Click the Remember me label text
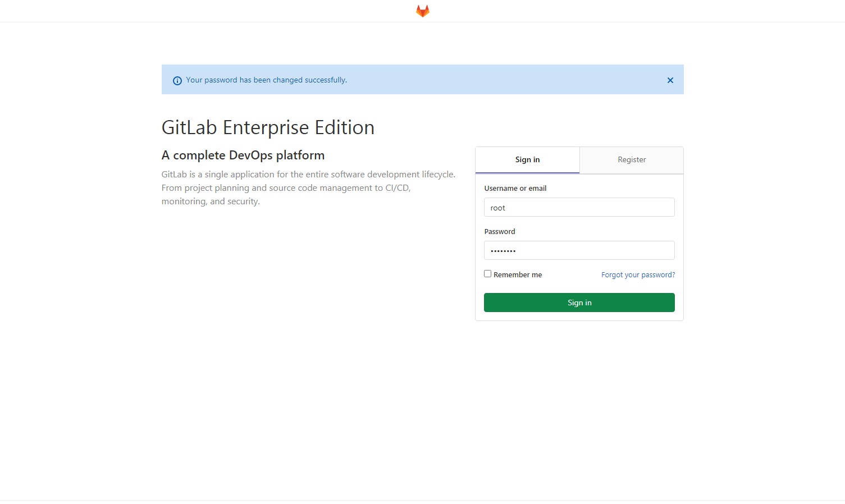The width and height of the screenshot is (845, 504). click(x=517, y=275)
